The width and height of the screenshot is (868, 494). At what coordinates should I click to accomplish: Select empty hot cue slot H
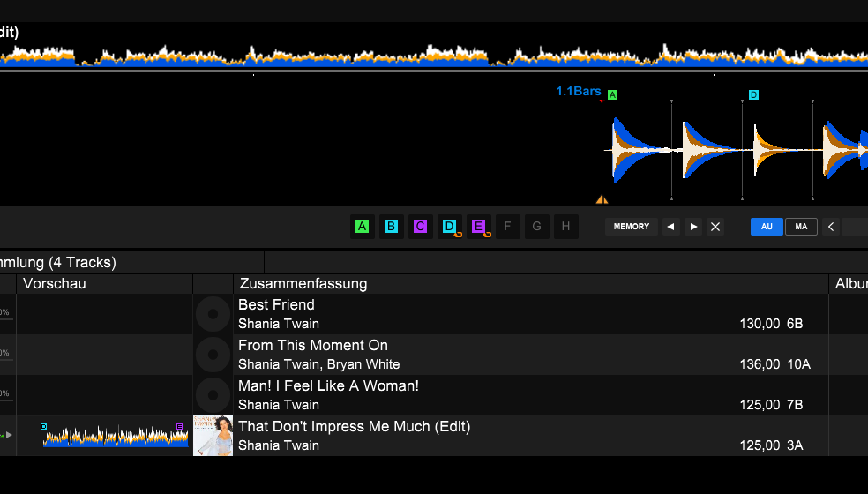pos(565,227)
